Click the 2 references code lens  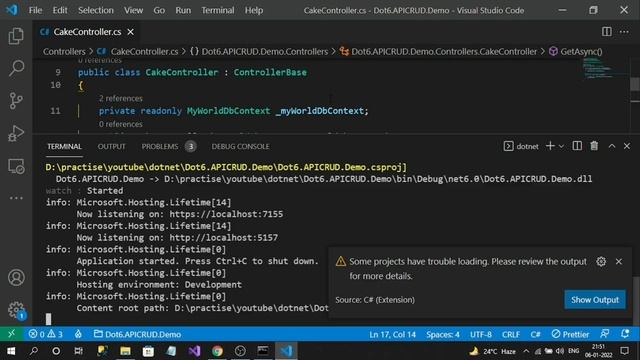pyautogui.click(x=121, y=98)
